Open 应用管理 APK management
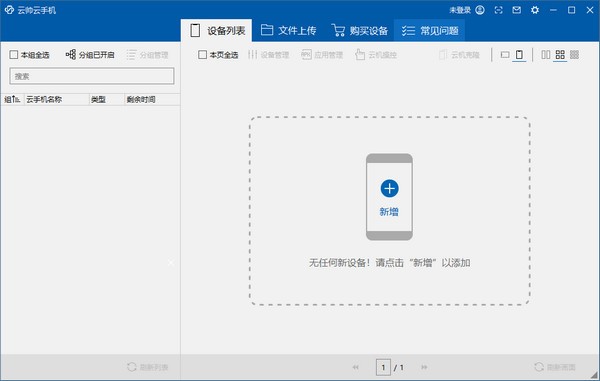Screen dimensions: 600x381 (322, 55)
